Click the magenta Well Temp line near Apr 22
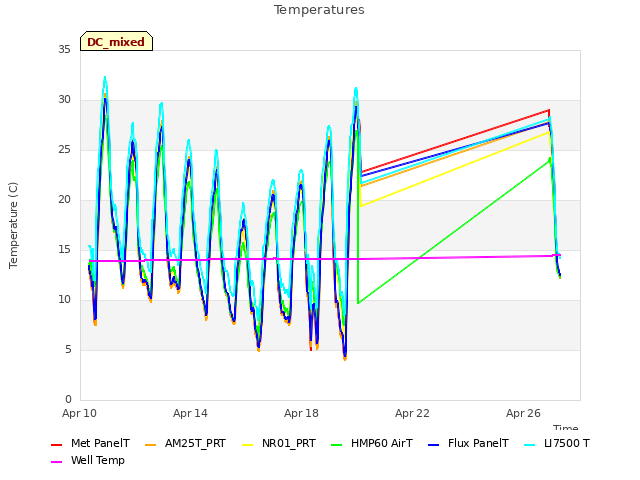Screen dimensions: 640x480 tap(412, 258)
